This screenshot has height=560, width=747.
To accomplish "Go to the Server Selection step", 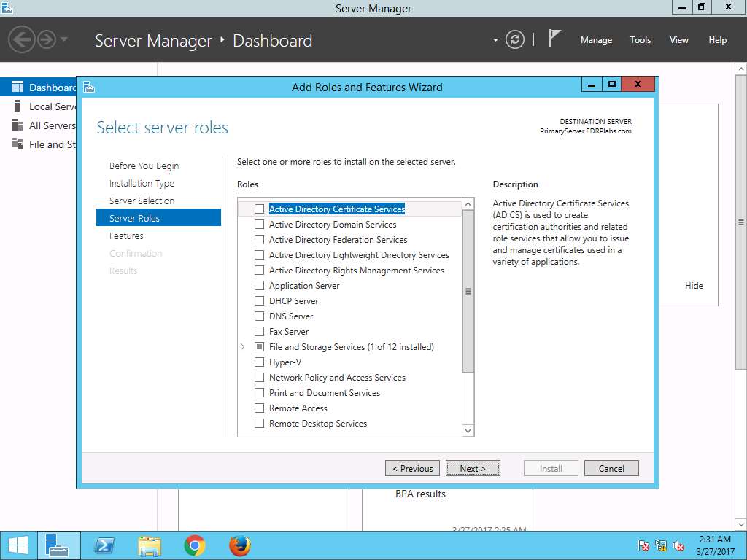I will click(x=142, y=201).
